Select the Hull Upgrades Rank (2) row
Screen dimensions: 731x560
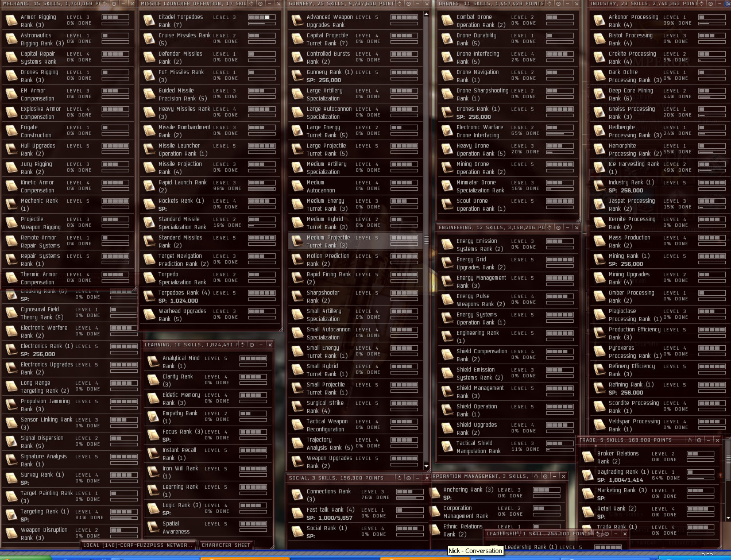click(68, 149)
